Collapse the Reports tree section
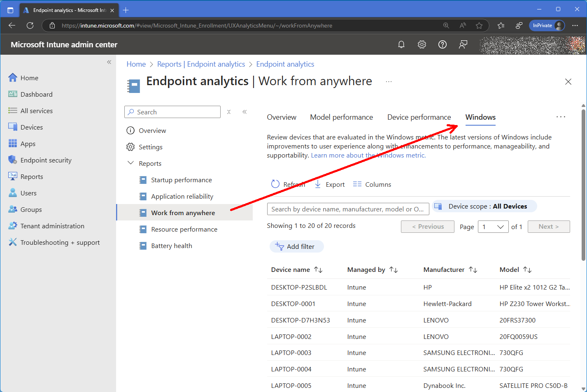This screenshot has height=392, width=587. pos(131,163)
